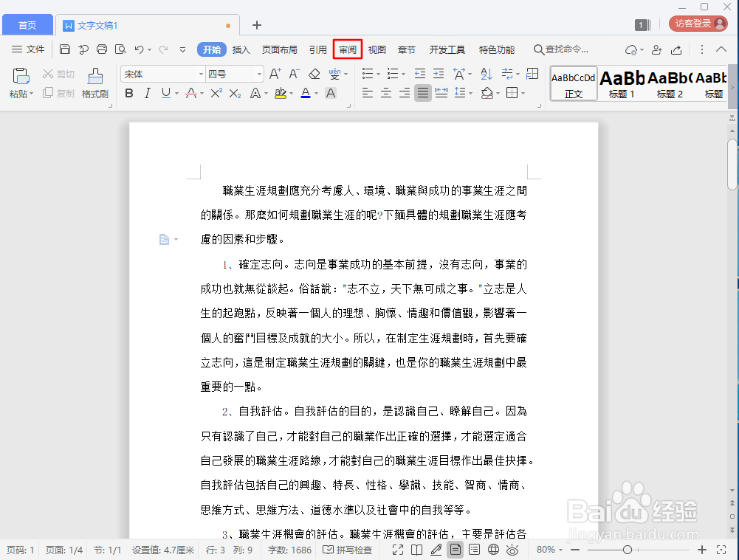739x560 pixels.
Task: Set Align right paragraph
Action: click(x=405, y=93)
